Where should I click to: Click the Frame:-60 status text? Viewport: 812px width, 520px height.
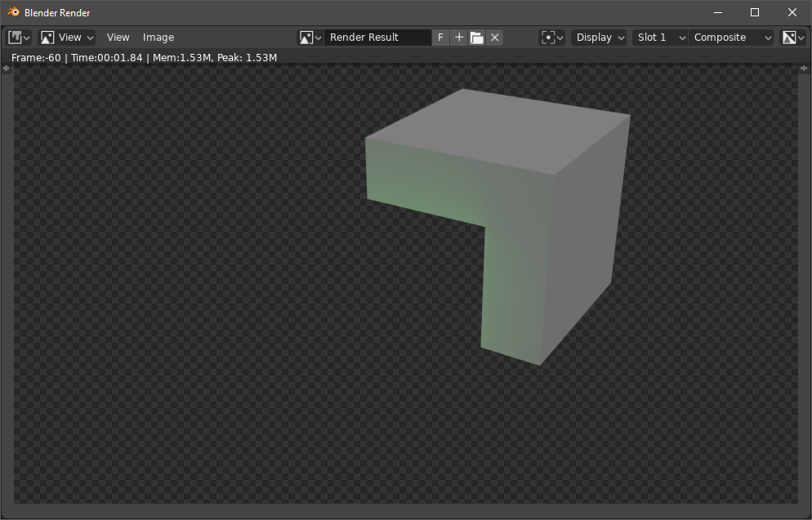34,57
